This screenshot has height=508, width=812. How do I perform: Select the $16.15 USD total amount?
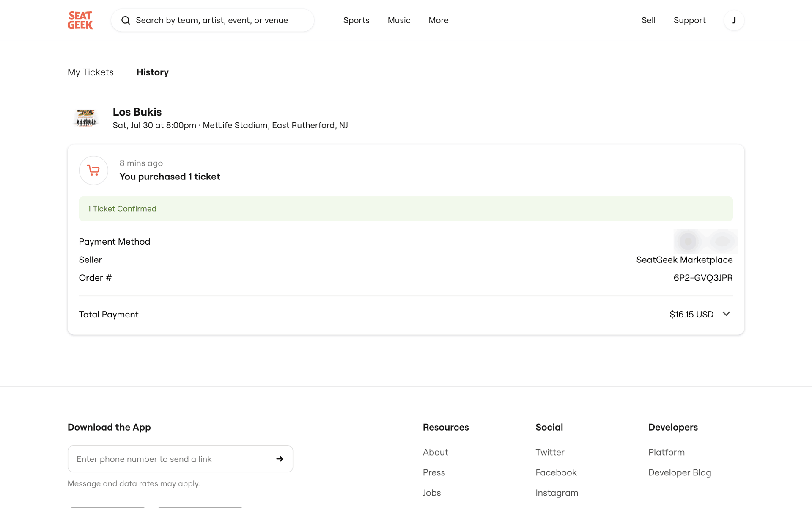[x=691, y=314]
